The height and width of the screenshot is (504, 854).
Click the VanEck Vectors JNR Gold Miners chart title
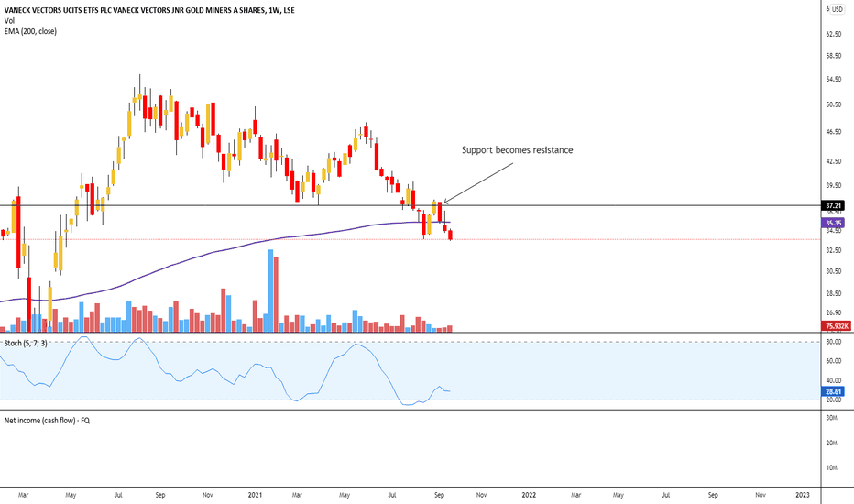click(x=149, y=10)
